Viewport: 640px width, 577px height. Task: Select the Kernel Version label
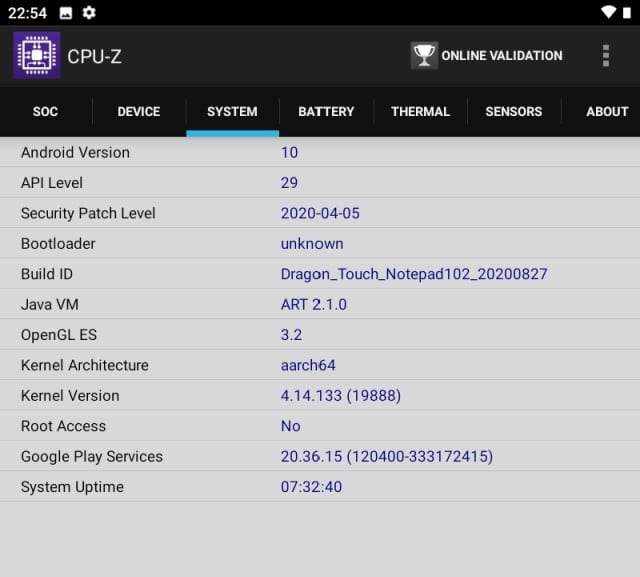click(x=70, y=395)
